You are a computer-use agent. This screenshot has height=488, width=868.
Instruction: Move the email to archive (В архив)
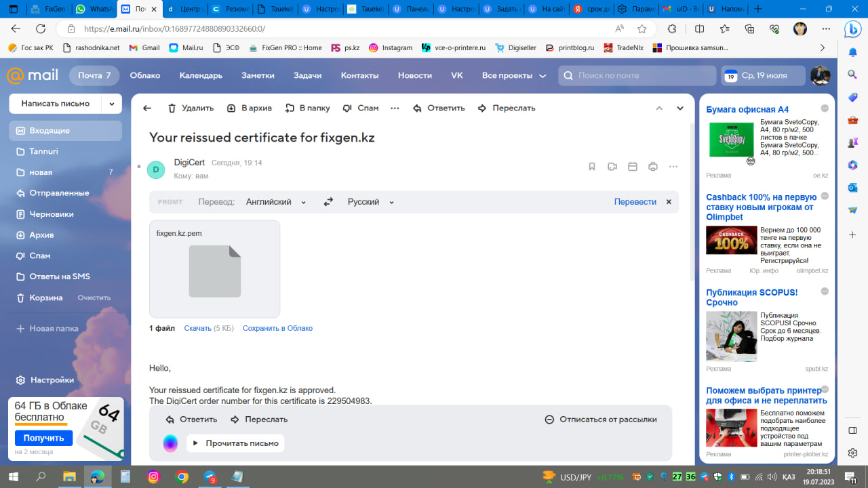(249, 108)
